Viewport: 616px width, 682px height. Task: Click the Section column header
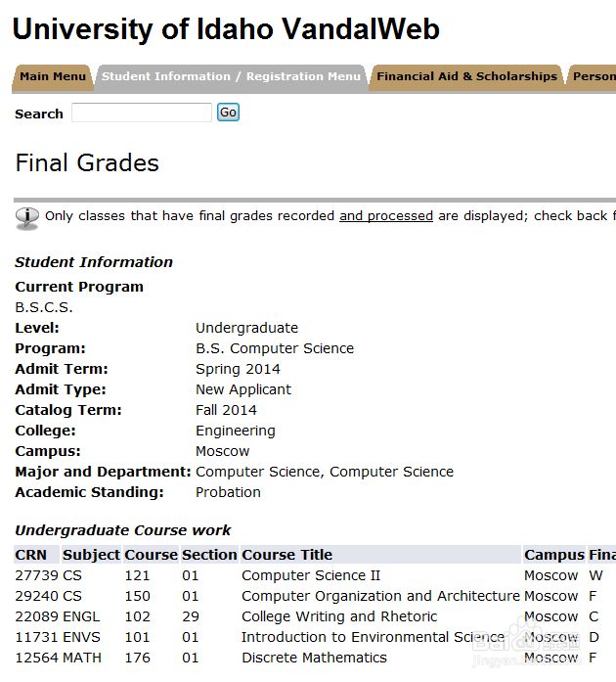(x=209, y=555)
